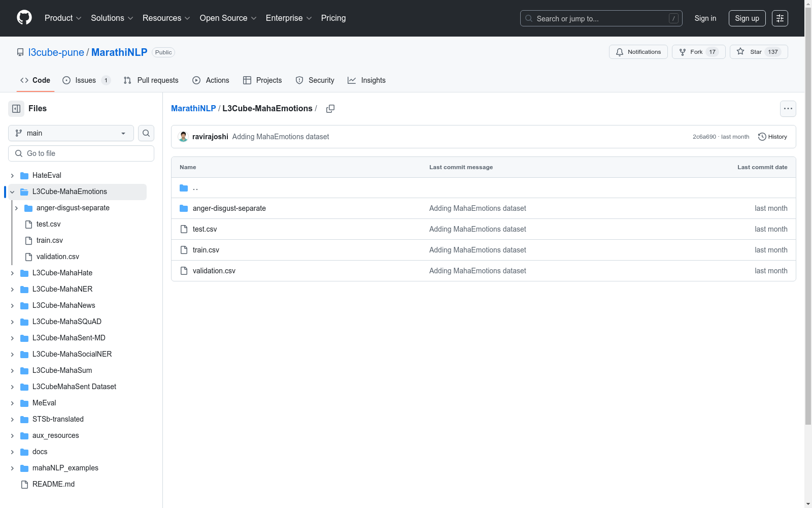This screenshot has height=508, width=812.
Task: Click the test.csv file icon in table
Action: 184,229
